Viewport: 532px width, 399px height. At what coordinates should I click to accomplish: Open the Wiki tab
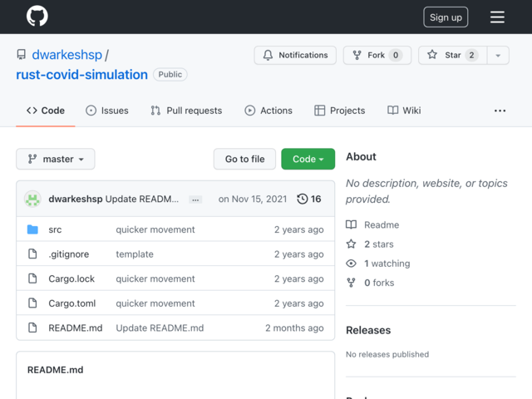coord(404,111)
